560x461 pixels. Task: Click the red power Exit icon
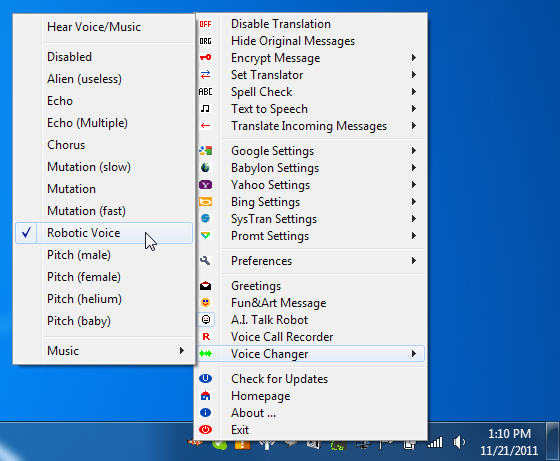(205, 430)
